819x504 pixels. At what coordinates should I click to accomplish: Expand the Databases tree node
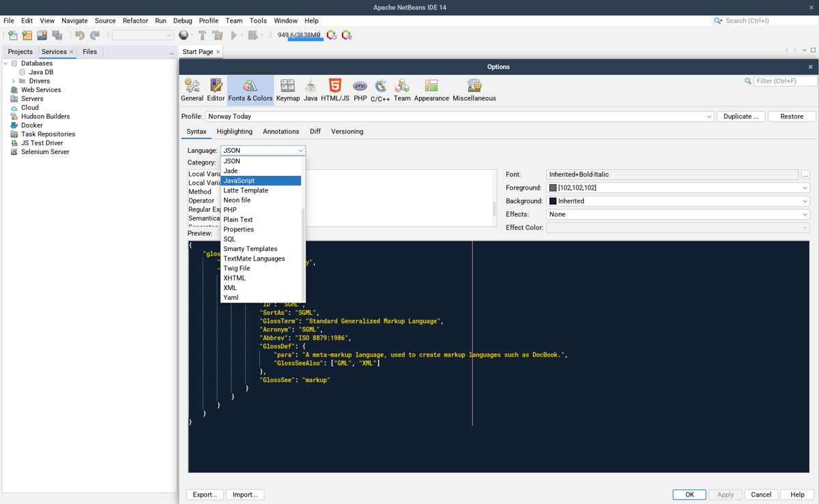pyautogui.click(x=6, y=63)
